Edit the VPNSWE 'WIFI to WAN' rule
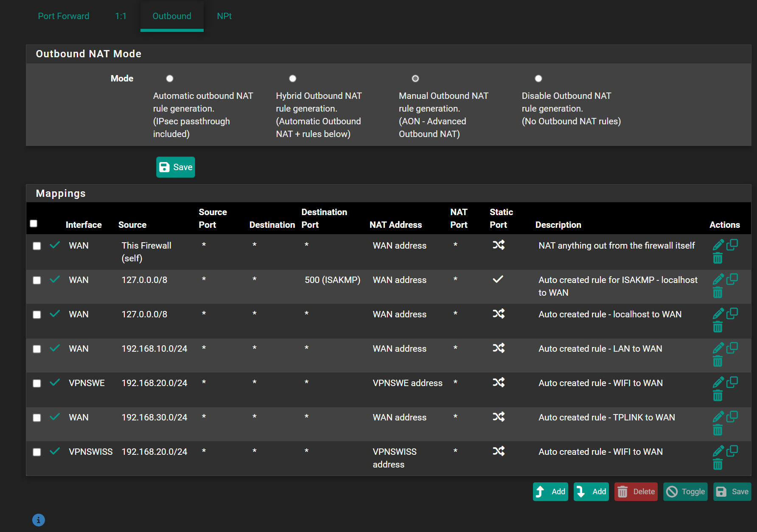757x532 pixels. 718,382
